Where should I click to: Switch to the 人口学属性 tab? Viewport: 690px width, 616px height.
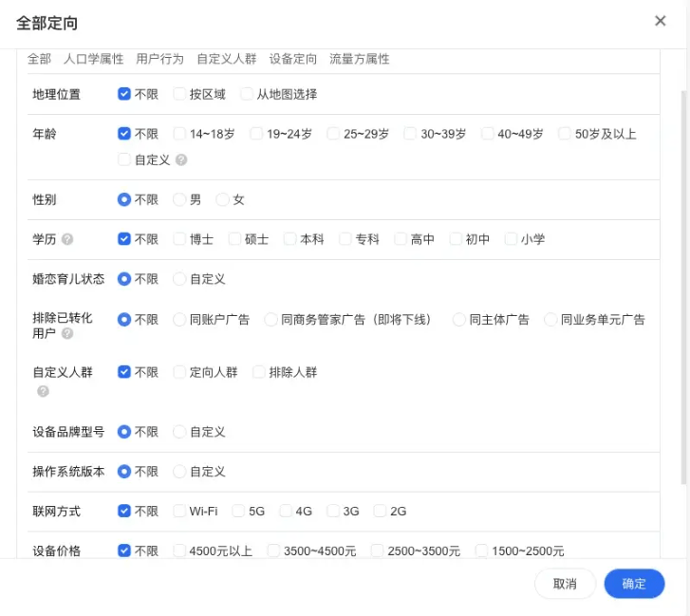point(93,59)
